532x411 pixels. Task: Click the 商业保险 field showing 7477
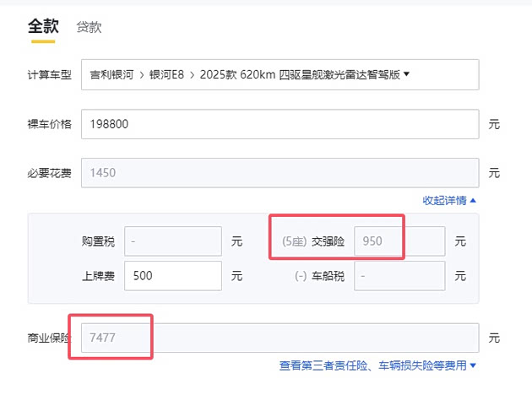280,338
